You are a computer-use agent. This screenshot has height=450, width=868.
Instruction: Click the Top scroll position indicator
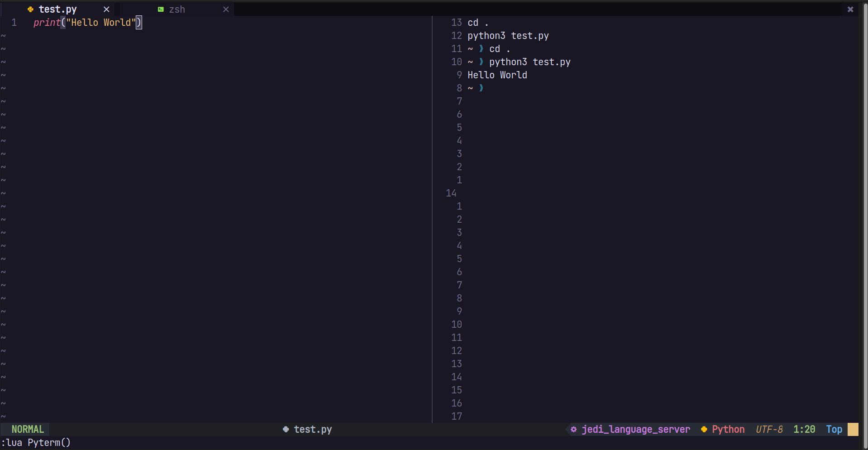click(834, 429)
